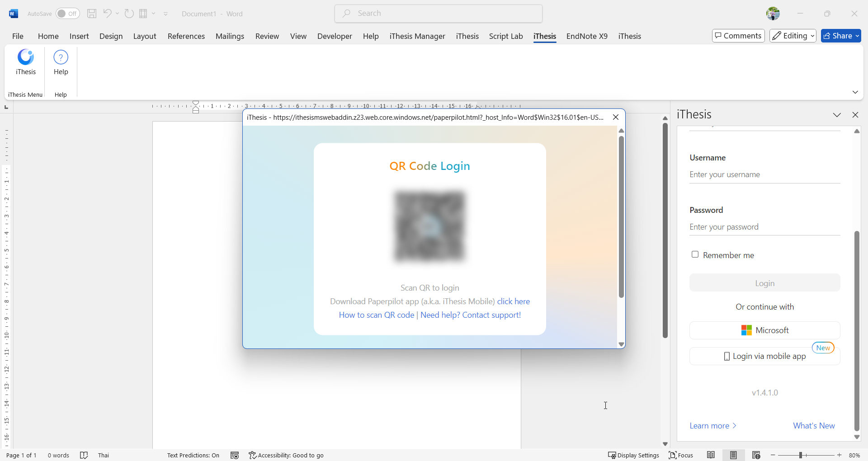Close the iThesis QR login dialog
The width and height of the screenshot is (868, 461).
[x=616, y=117]
